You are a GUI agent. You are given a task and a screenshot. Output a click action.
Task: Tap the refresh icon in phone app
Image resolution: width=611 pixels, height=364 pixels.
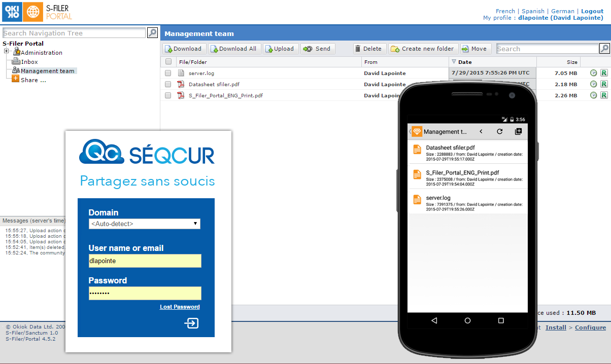click(499, 132)
